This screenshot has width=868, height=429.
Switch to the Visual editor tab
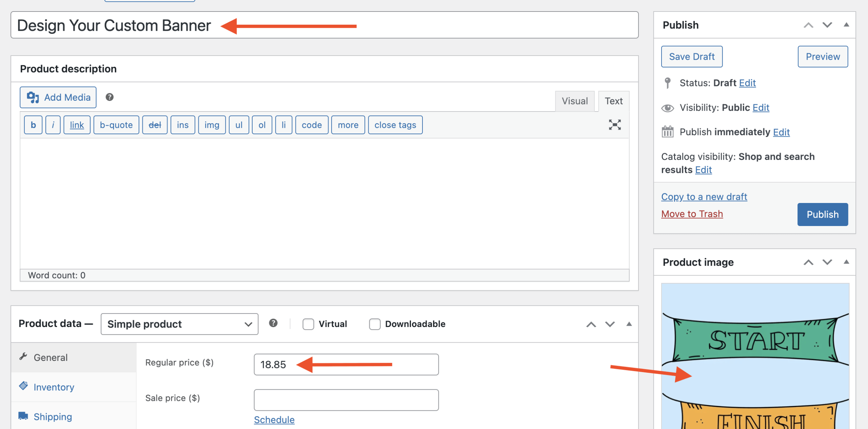pyautogui.click(x=575, y=101)
